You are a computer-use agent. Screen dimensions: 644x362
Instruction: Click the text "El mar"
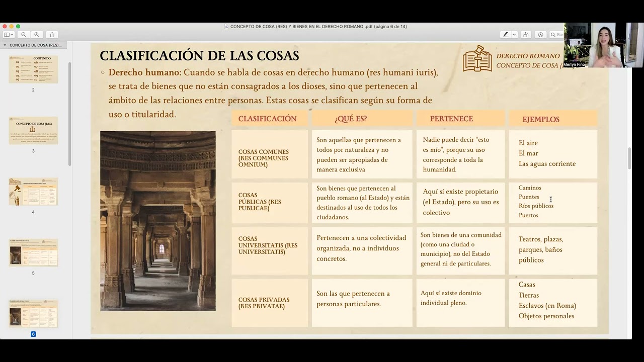[x=528, y=153]
